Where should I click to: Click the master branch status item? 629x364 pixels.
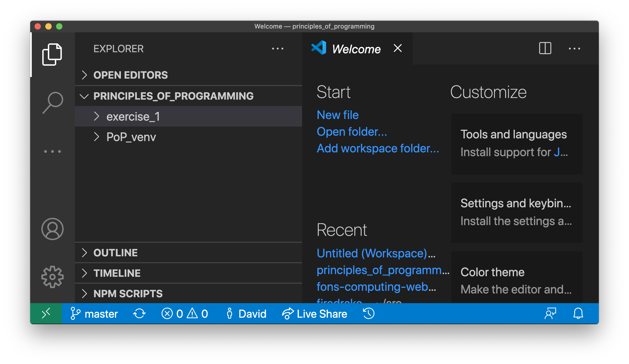[94, 314]
